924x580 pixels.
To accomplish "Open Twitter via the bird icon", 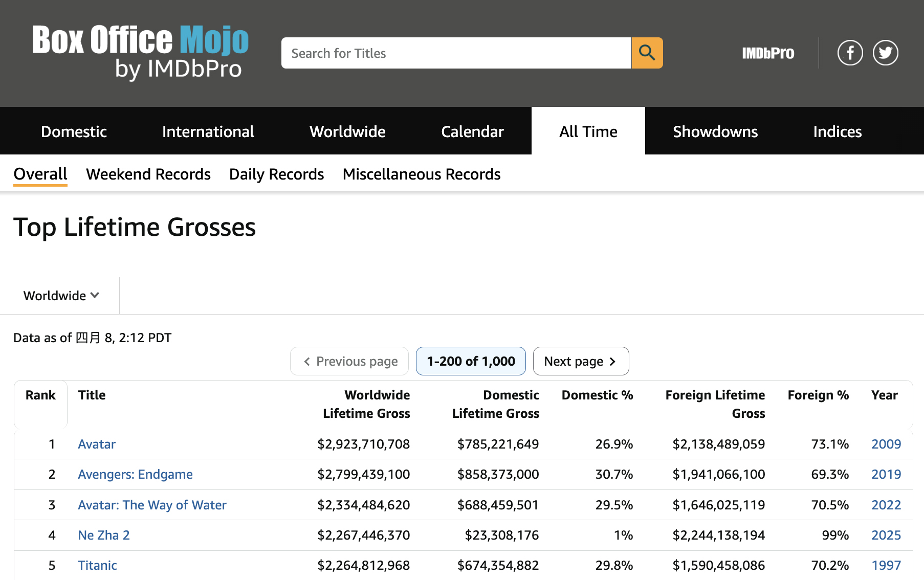I will click(x=885, y=52).
